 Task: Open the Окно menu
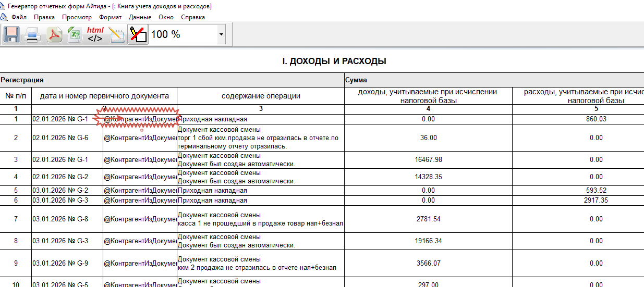tap(166, 17)
